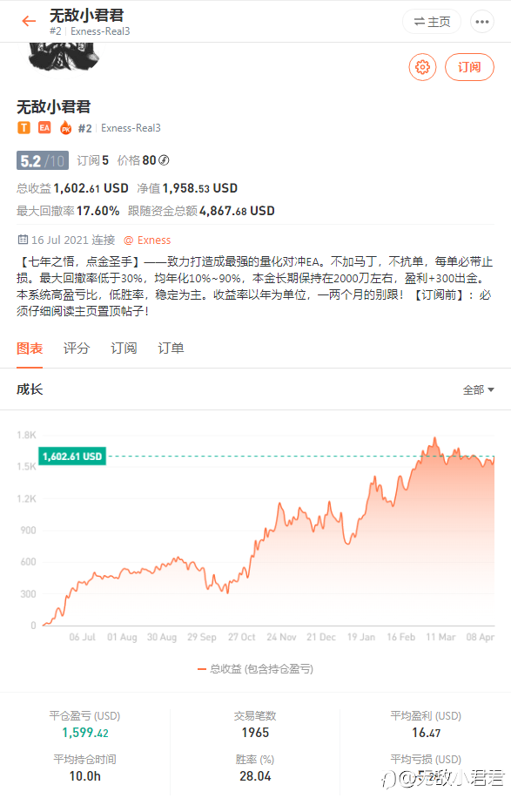The height and width of the screenshot is (812, 511).
Task: Click the coin icon next to price 80
Action: tap(164, 160)
